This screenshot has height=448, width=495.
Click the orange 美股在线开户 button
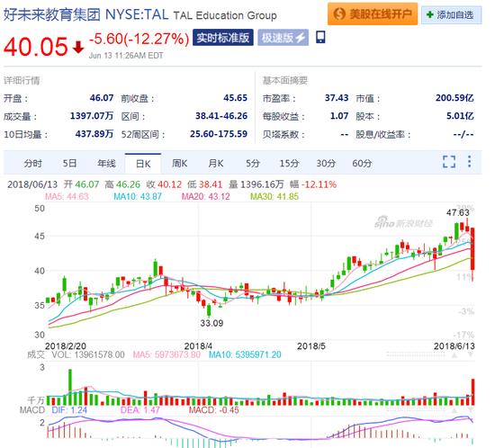(373, 14)
